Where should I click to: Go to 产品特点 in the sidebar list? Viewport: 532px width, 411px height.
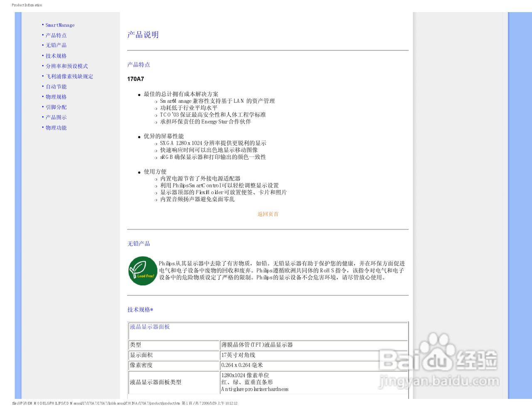pyautogui.click(x=56, y=35)
